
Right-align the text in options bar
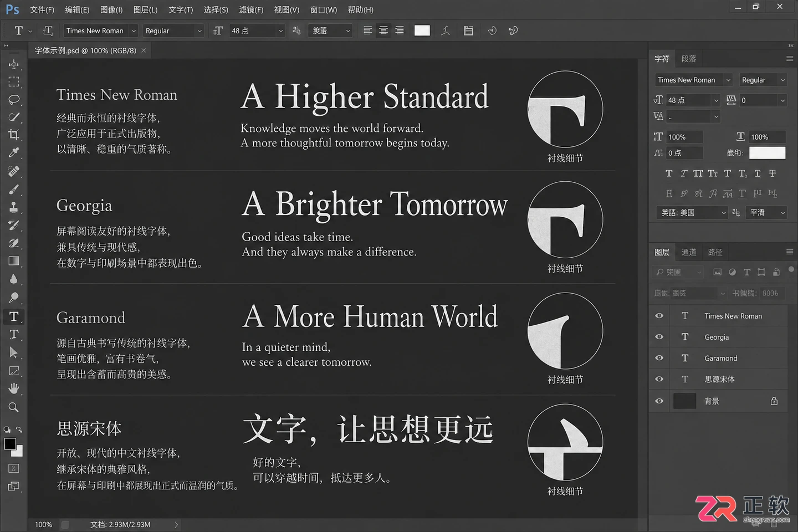(x=399, y=30)
